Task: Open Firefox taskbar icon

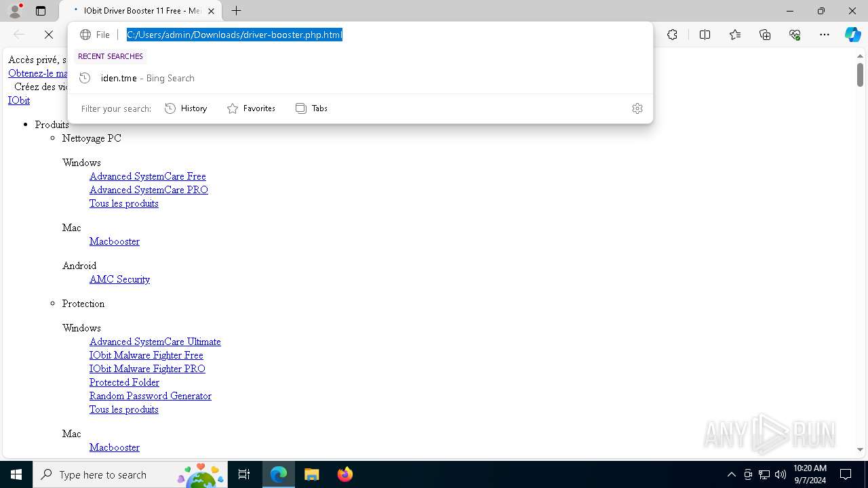Action: [x=344, y=474]
